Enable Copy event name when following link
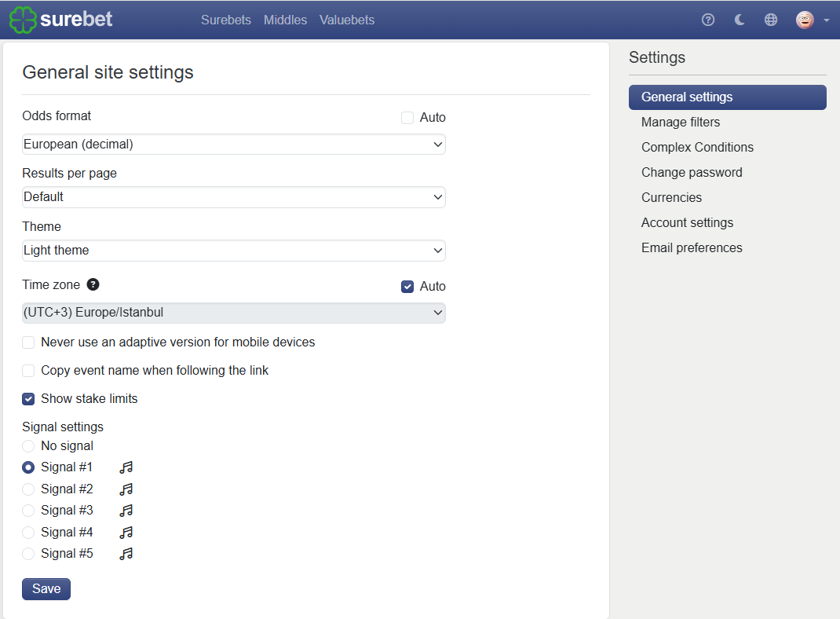Viewport: 840px width, 619px height. (28, 370)
